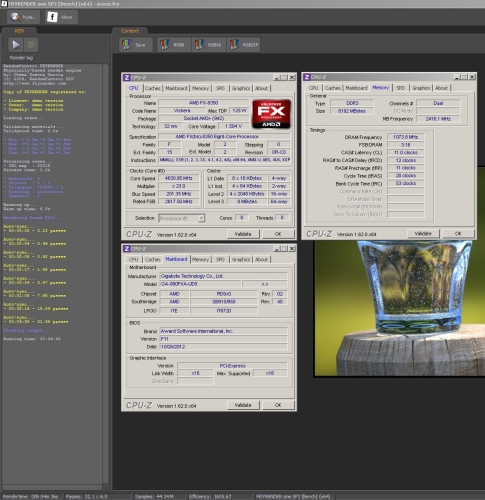This screenshot has height=500, width=485.
Task: Select About tab in the Mainboard CPU-Z window
Action: click(261, 259)
